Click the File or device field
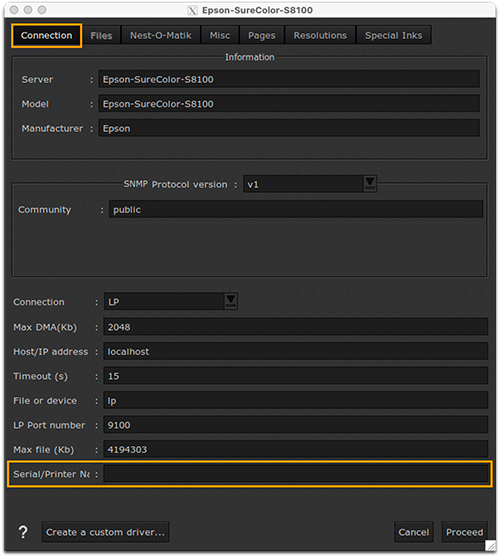500x557 pixels. (x=295, y=400)
